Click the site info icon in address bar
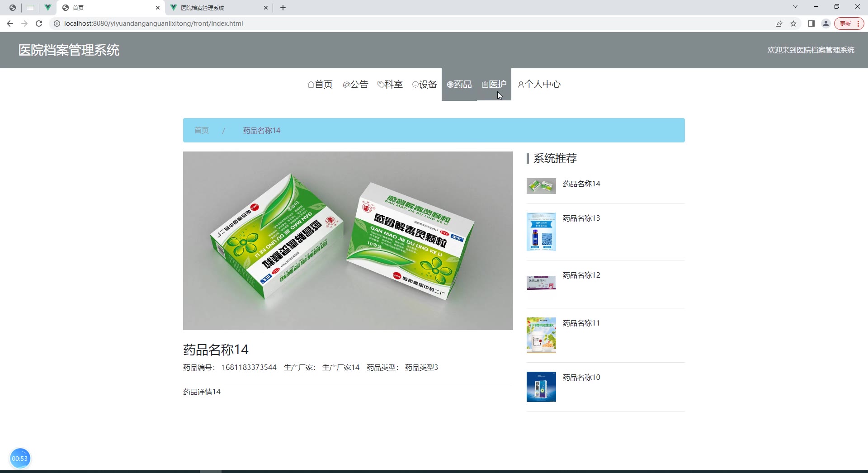Screen dimensions: 868x473 pos(57,24)
